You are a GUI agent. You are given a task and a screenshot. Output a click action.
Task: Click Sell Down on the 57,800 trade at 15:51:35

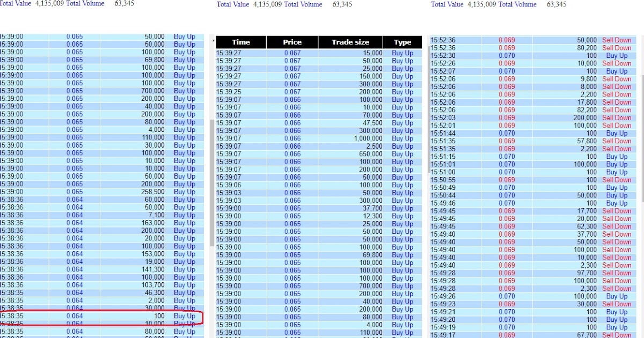pyautogui.click(x=617, y=141)
